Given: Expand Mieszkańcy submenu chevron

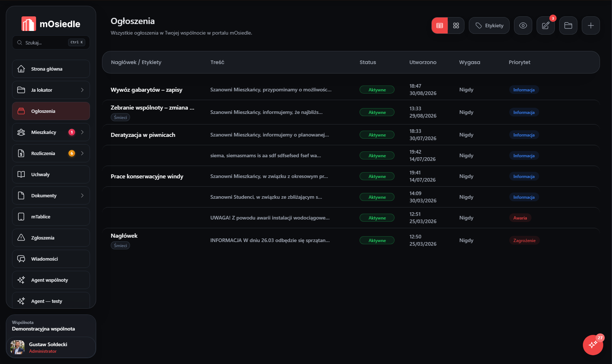Looking at the screenshot, I should (x=82, y=132).
